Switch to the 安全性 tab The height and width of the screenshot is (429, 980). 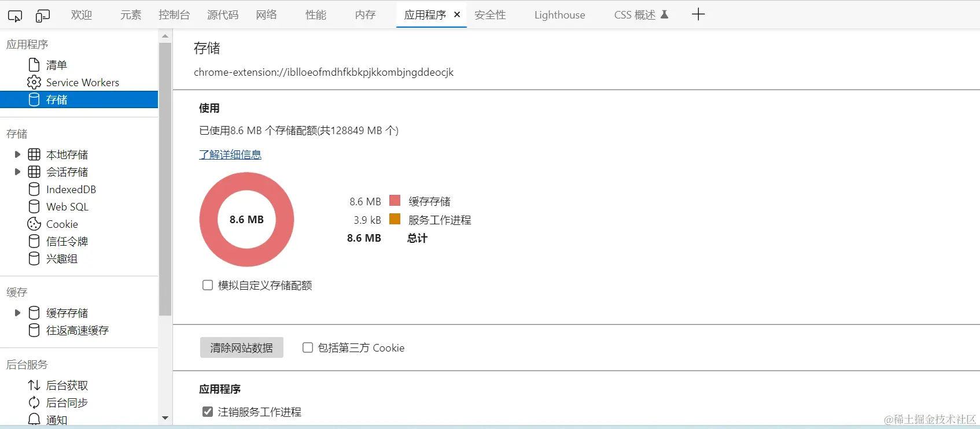tap(490, 15)
